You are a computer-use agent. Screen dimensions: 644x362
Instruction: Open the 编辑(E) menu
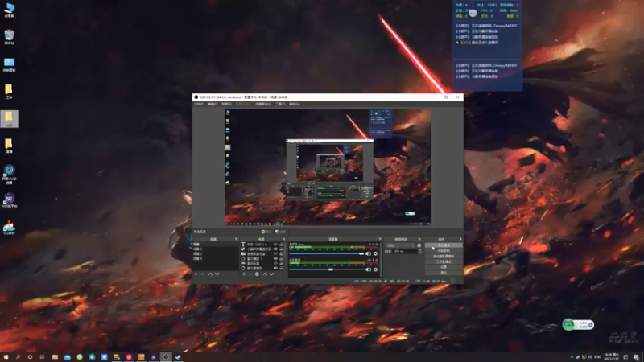click(x=213, y=105)
